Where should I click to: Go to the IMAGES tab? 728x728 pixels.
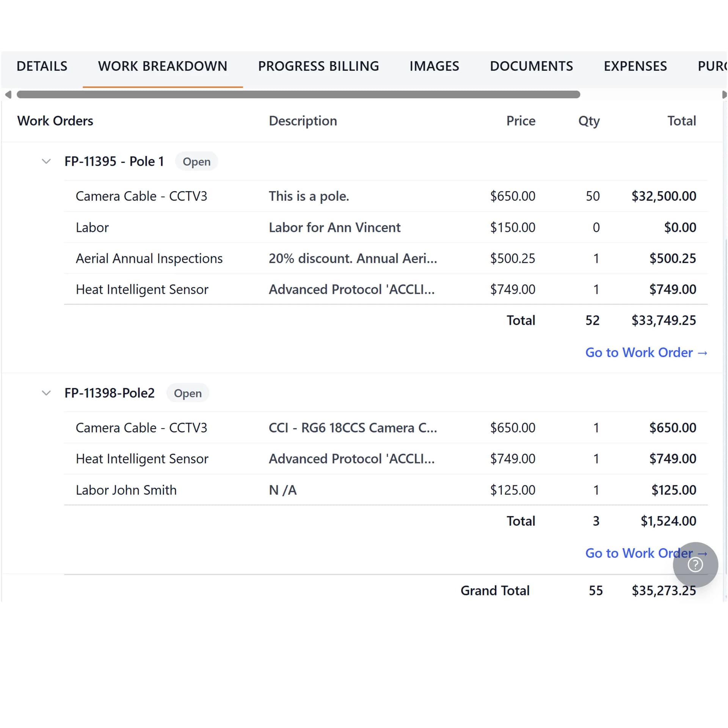pyautogui.click(x=434, y=66)
